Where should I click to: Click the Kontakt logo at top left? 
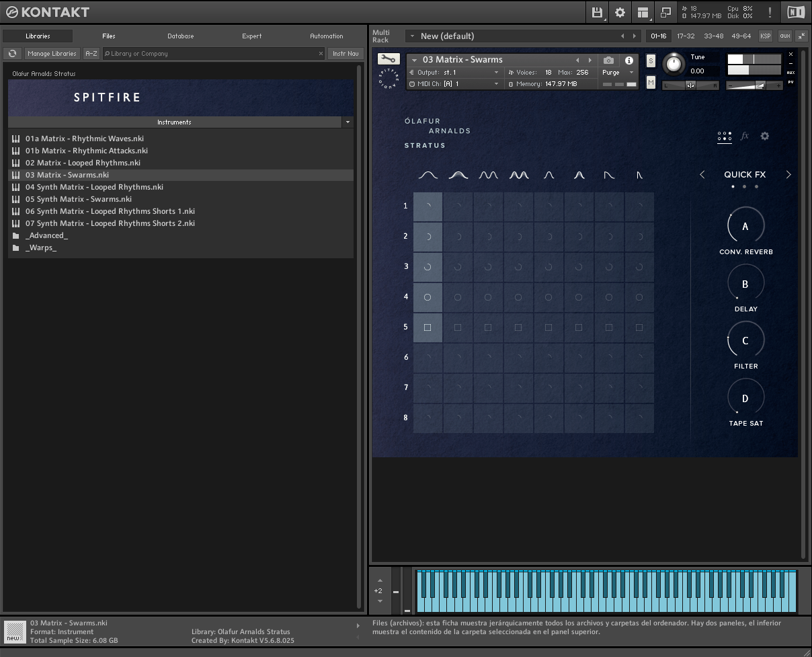click(x=47, y=12)
